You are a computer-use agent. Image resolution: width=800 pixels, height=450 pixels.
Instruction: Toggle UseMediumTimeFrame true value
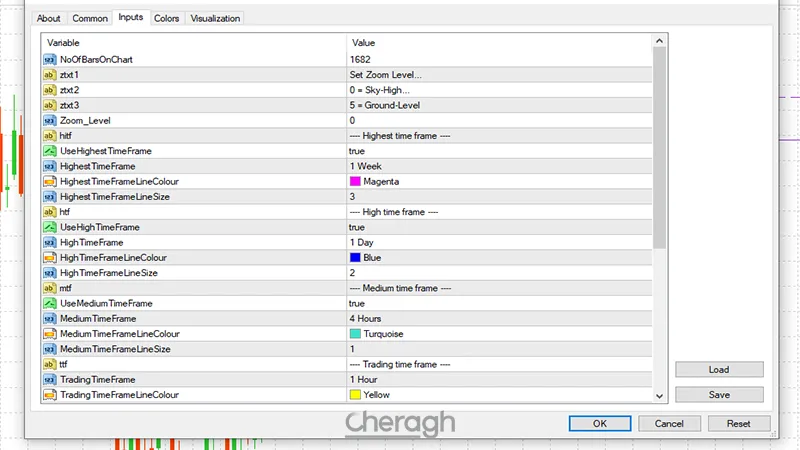tap(357, 303)
